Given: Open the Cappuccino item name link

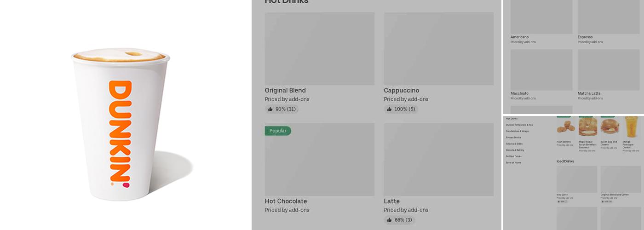Looking at the screenshot, I should (401, 91).
